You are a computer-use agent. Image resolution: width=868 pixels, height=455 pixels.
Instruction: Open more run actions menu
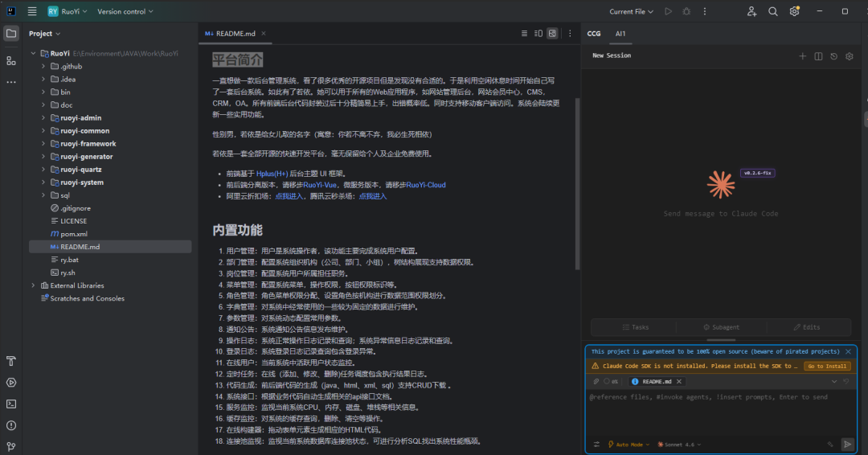point(705,11)
